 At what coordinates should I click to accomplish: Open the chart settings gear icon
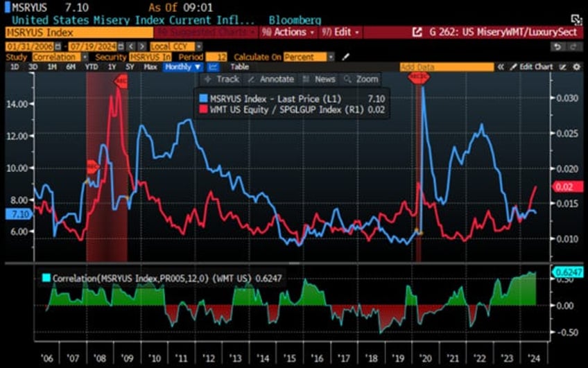tap(576, 67)
